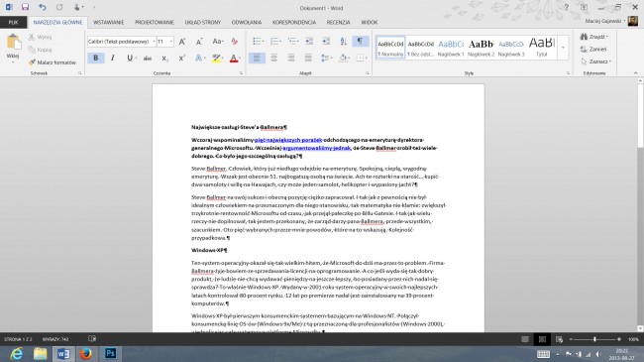Apply Tytuł style from gallery

point(542,48)
